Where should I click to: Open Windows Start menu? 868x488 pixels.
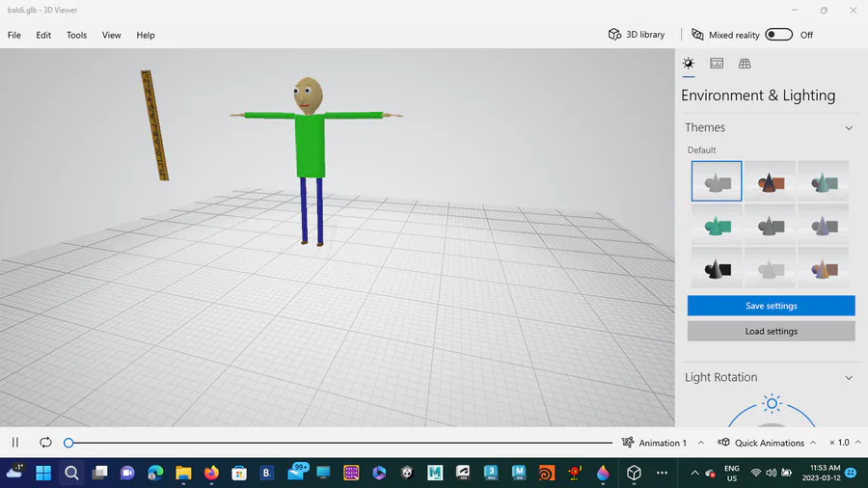click(x=43, y=473)
